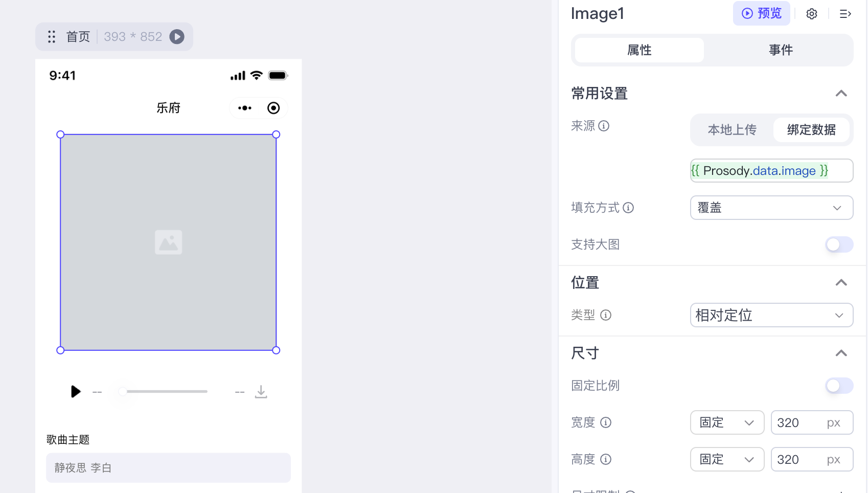Click the info icon next to 填充方式
This screenshot has height=493, width=868.
pyautogui.click(x=628, y=208)
